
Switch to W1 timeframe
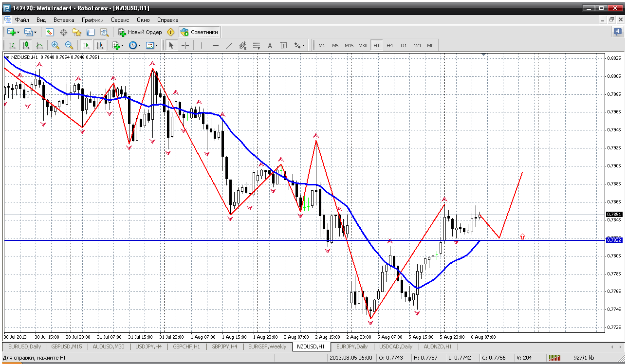tap(418, 45)
